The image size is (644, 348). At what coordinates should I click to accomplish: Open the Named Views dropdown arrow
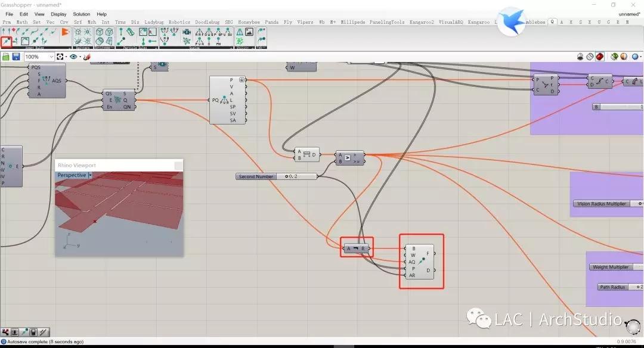coord(80,57)
